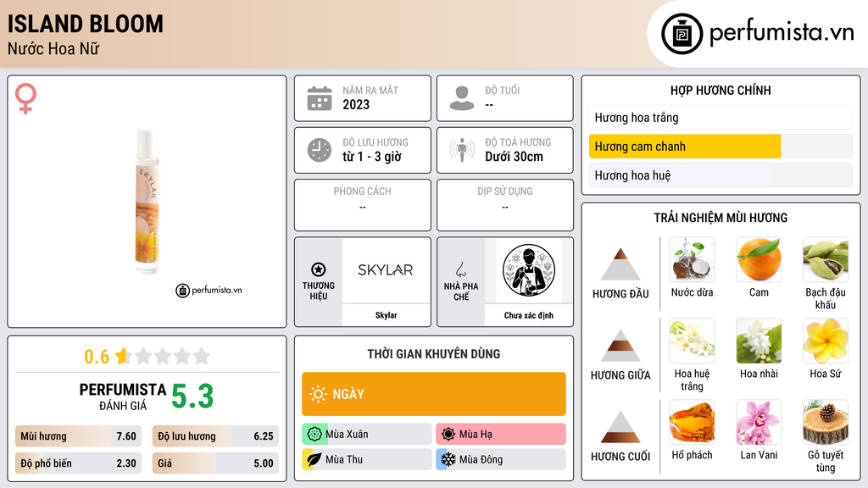Click the Giá 5.00 score bar
Viewport: 868px width, 488px height.
click(x=215, y=463)
